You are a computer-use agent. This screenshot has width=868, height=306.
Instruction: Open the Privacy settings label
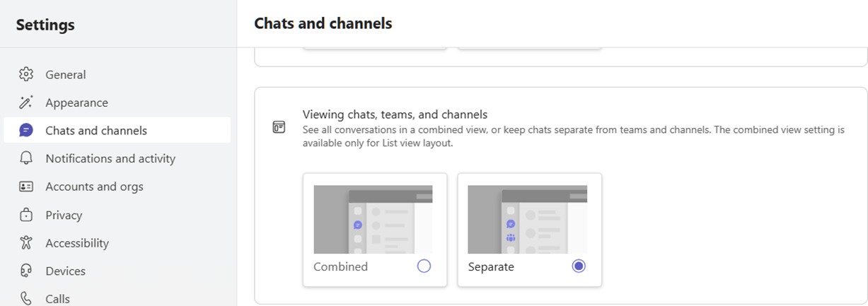64,215
